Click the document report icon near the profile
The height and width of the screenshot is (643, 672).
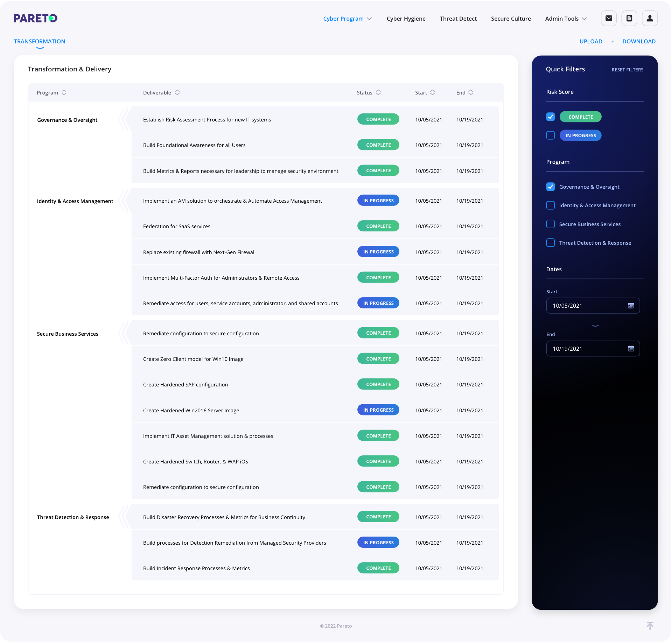coord(629,18)
